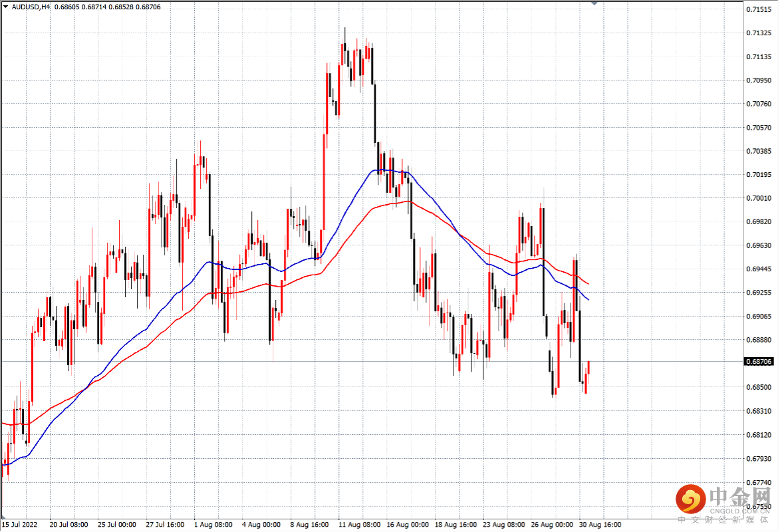
Task: Click the 0.68310 price scale label
Action: coord(759,411)
